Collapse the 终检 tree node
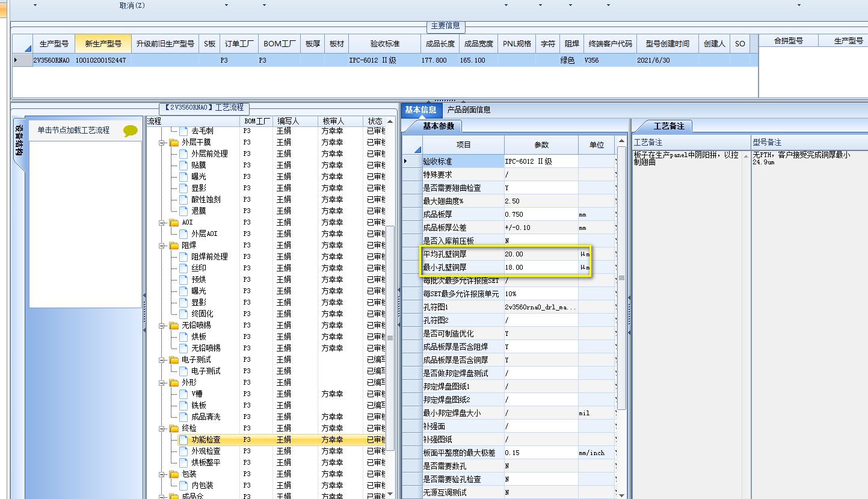 pyautogui.click(x=162, y=429)
